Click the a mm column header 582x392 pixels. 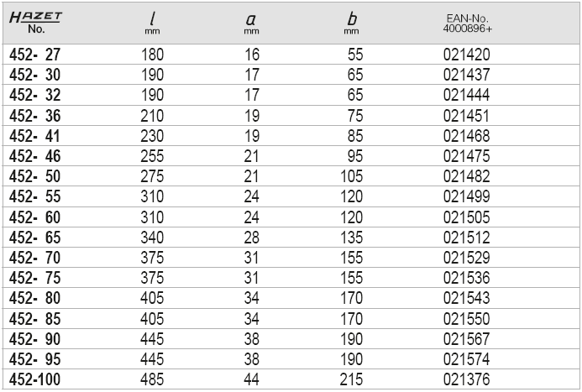click(251, 23)
